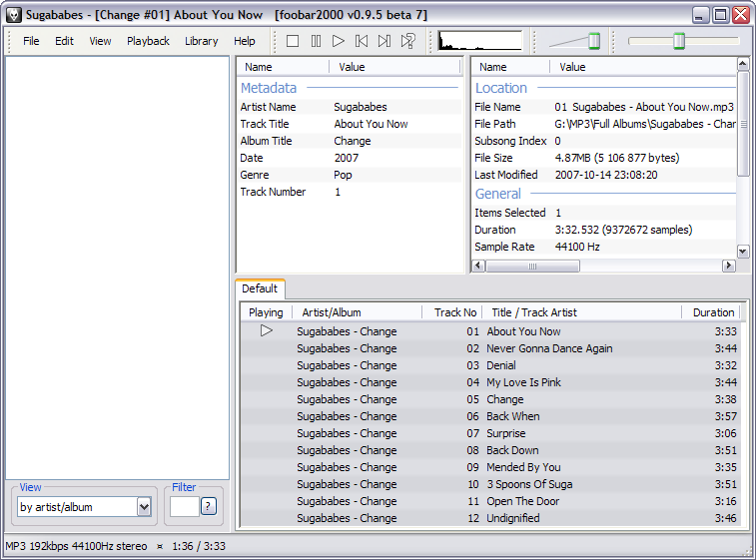Select track 'Open The Door'
The image size is (756, 560).
490,501
